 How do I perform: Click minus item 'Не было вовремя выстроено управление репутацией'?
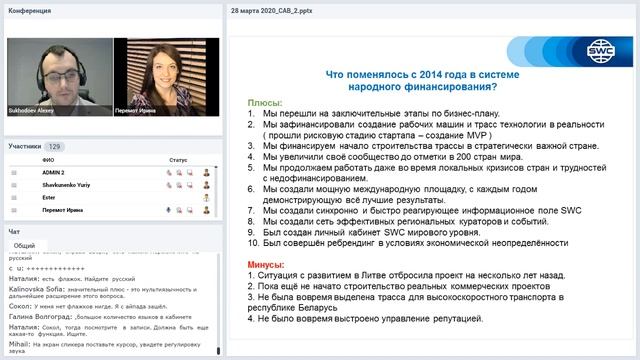pos(365,319)
